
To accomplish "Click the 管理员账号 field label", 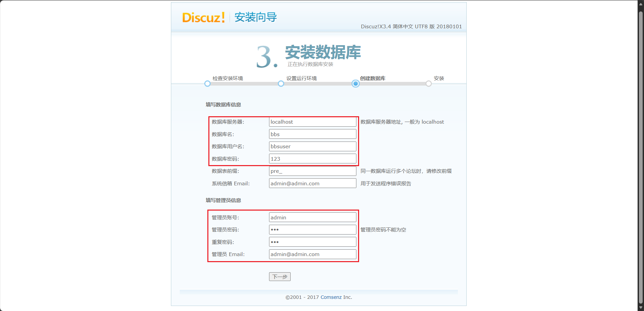I will pos(225,217).
